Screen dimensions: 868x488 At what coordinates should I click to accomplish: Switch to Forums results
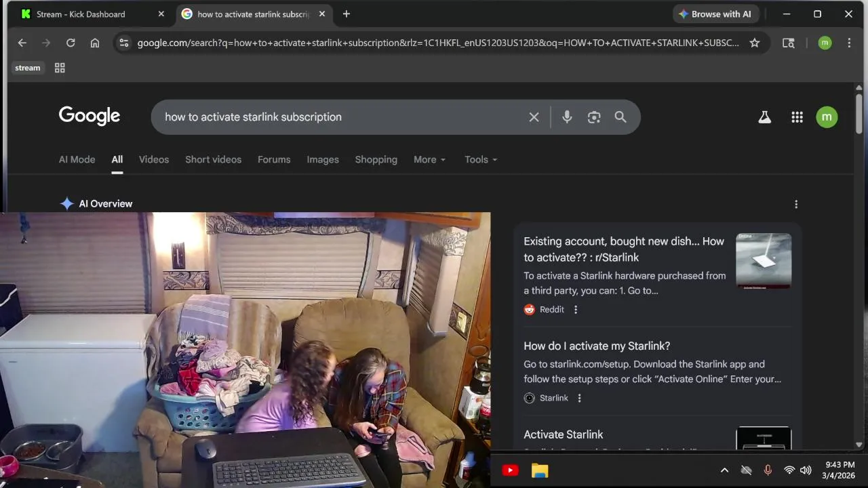coord(274,160)
